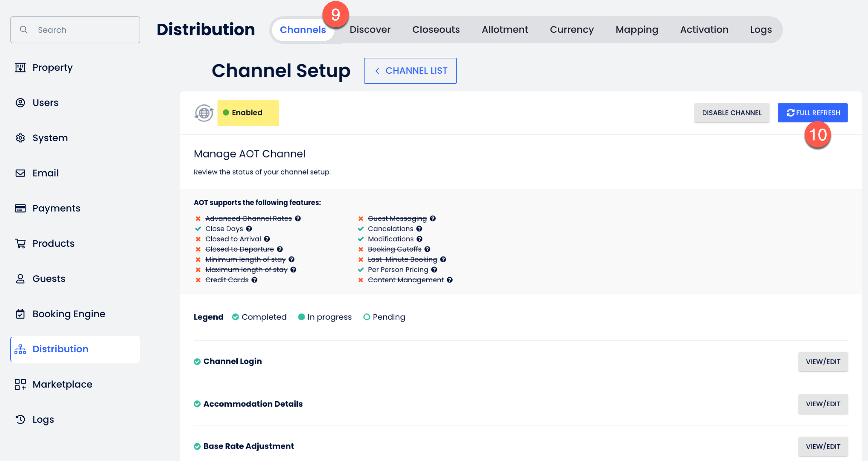Click the AOT channel globe icon

(204, 113)
